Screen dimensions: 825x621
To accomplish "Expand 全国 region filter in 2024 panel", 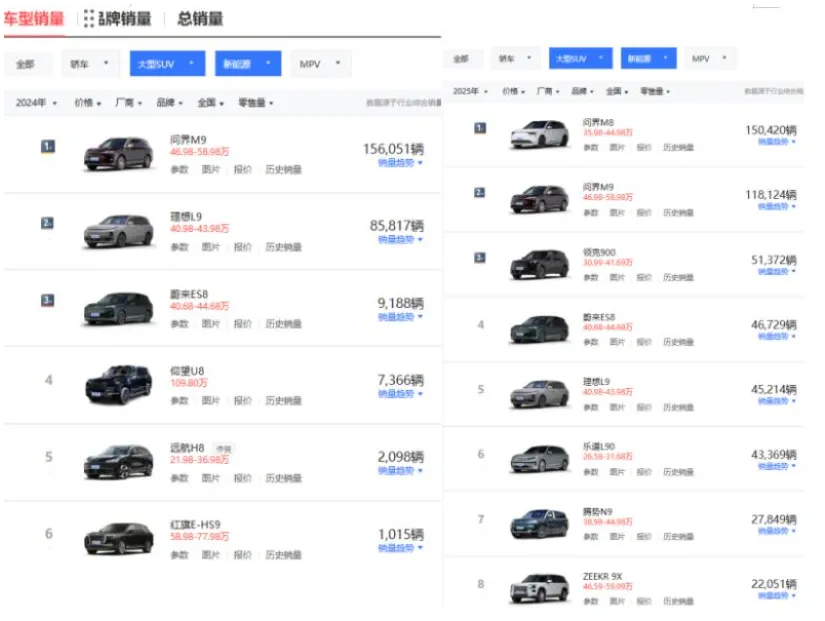I will (x=210, y=103).
